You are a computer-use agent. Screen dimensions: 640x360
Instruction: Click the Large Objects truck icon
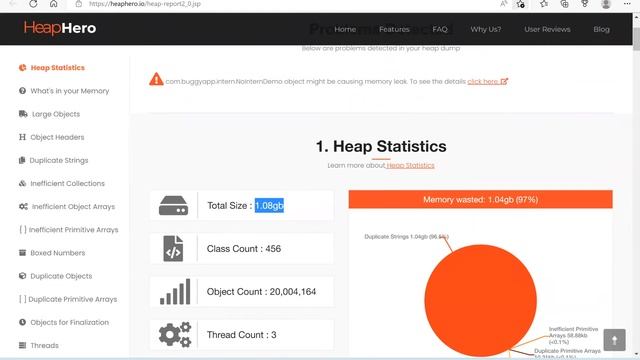23,114
